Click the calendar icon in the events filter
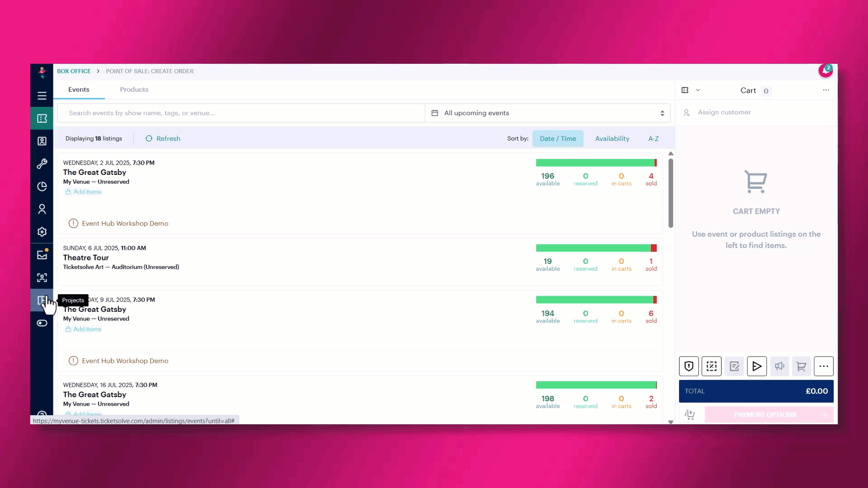Image resolution: width=868 pixels, height=488 pixels. [x=435, y=113]
